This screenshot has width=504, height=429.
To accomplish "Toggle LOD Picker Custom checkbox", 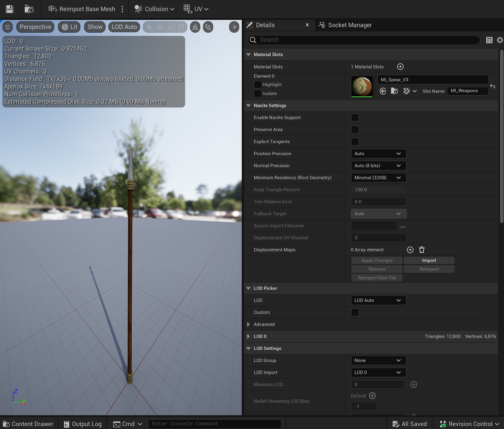I will pos(355,313).
